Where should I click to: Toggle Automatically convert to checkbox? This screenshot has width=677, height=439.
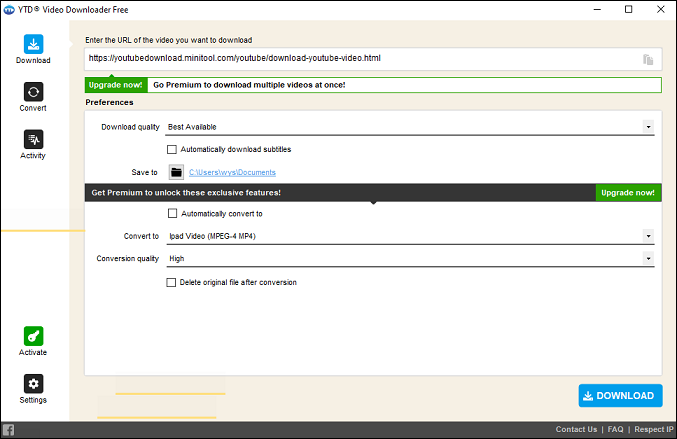point(172,213)
